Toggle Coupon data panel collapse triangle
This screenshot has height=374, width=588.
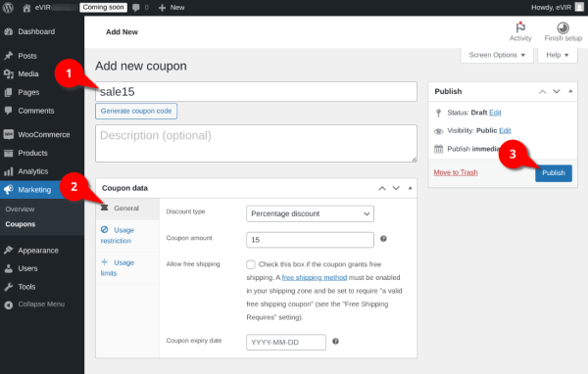410,188
